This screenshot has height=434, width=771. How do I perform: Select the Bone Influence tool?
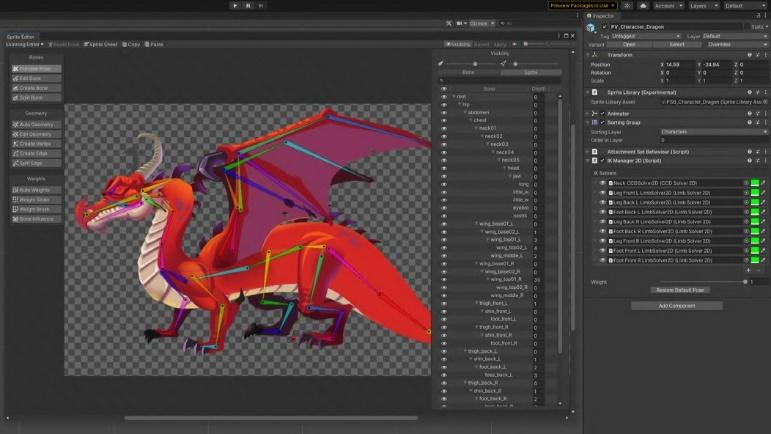(x=36, y=219)
